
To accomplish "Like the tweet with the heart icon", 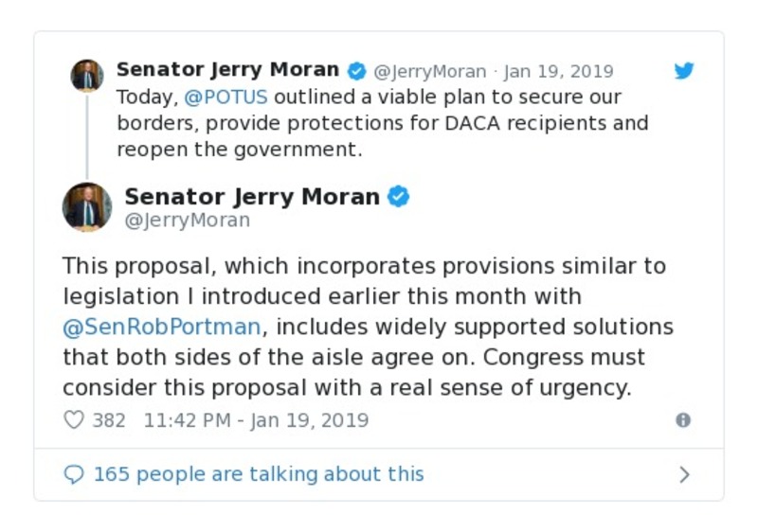I will 74,420.
